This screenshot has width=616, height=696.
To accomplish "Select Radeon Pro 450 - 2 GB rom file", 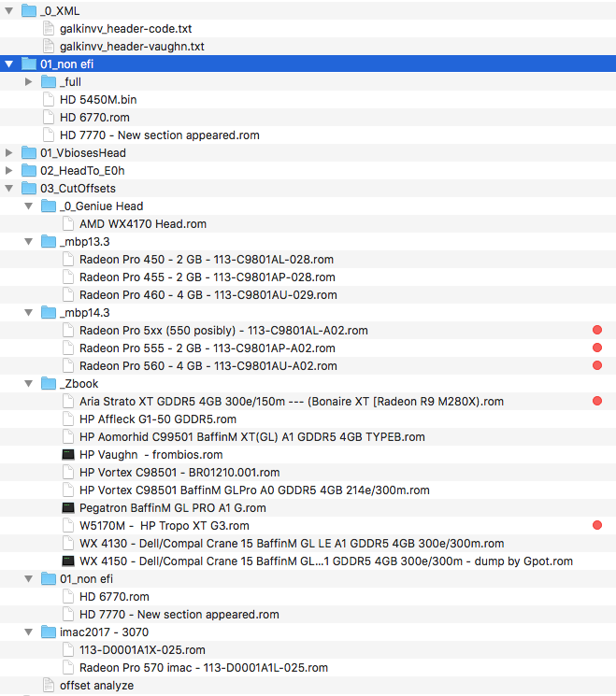I will (207, 259).
